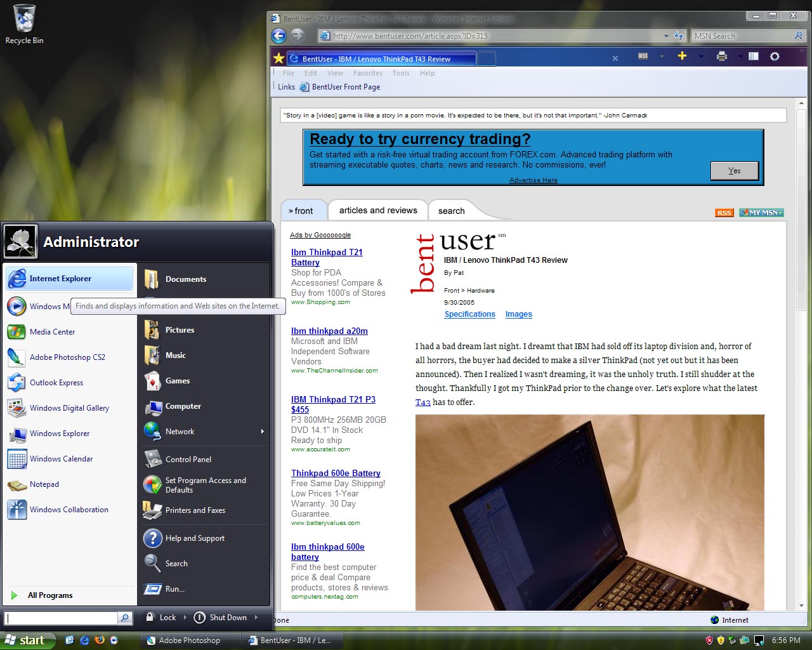Switch to articles and reviews tab

(378, 210)
